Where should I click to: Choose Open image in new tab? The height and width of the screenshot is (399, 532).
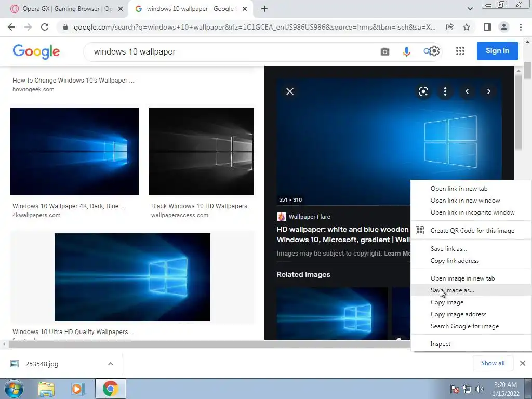[471, 278]
